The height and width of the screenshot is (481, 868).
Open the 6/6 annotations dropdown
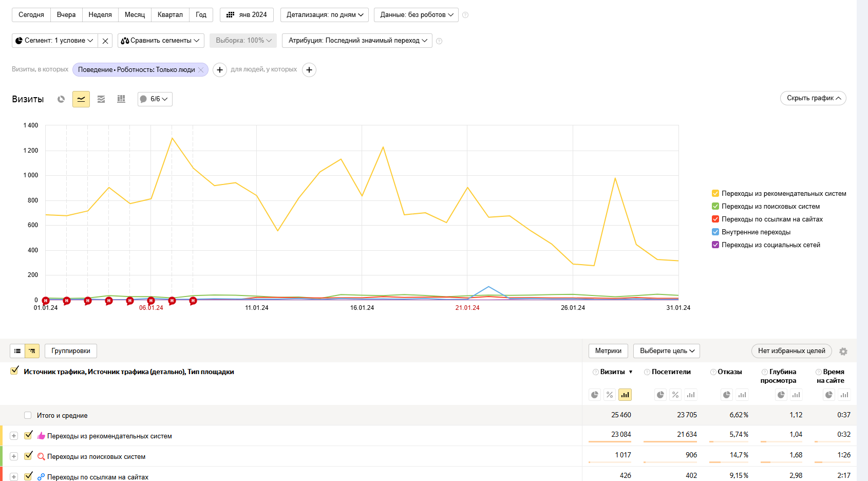click(155, 99)
